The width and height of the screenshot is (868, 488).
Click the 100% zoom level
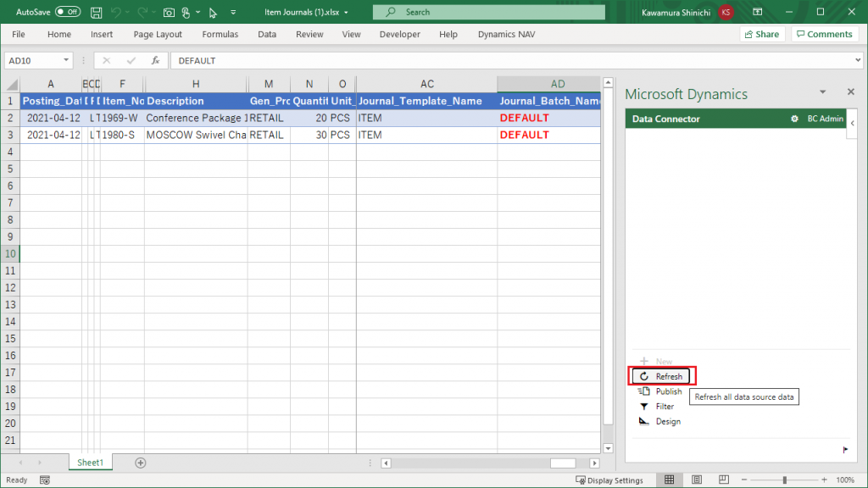845,480
